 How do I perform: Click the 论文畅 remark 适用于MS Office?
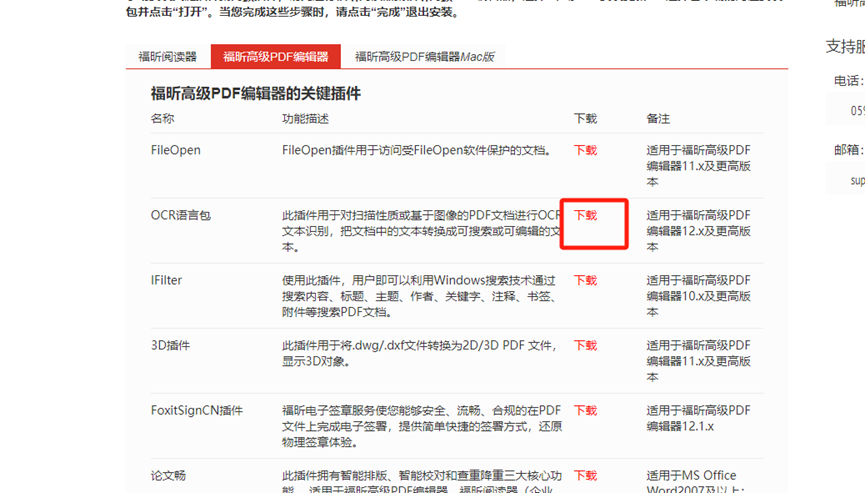coord(691,475)
